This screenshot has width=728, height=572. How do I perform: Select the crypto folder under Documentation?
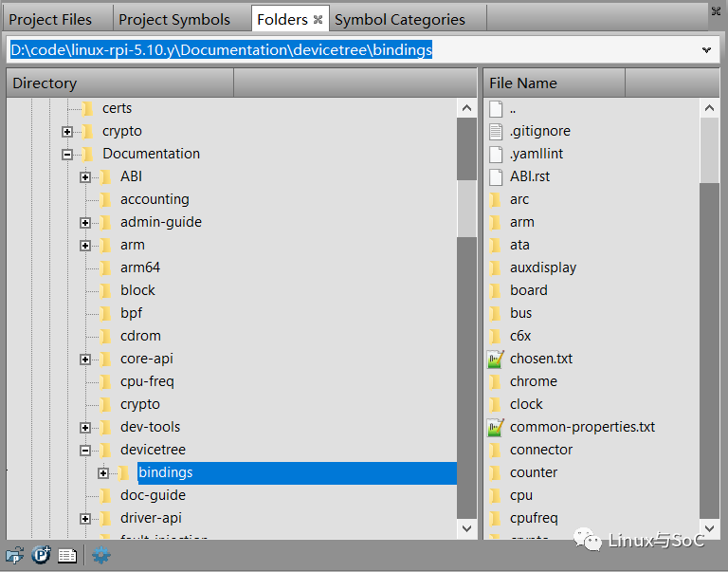click(140, 404)
